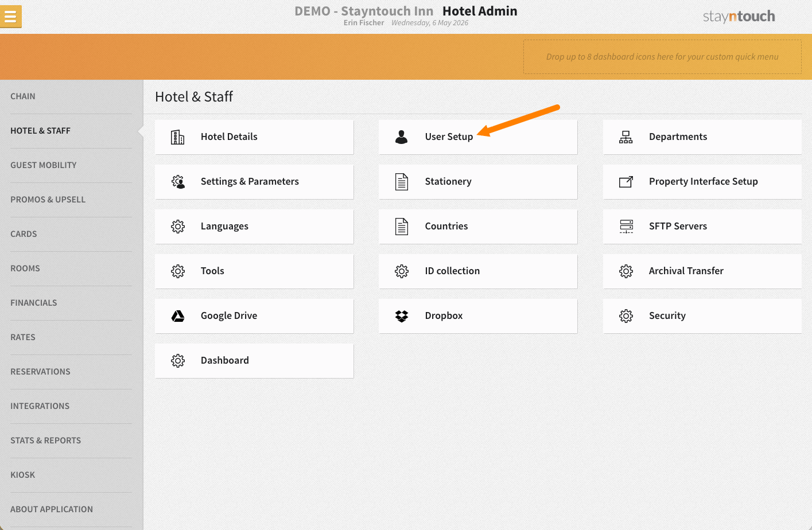
Task: Open the Archival Transfer tile
Action: coord(702,271)
